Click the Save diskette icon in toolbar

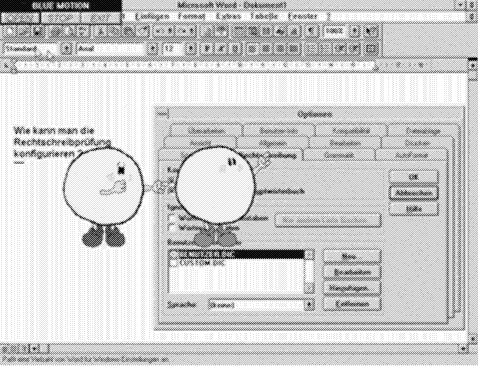click(x=38, y=32)
